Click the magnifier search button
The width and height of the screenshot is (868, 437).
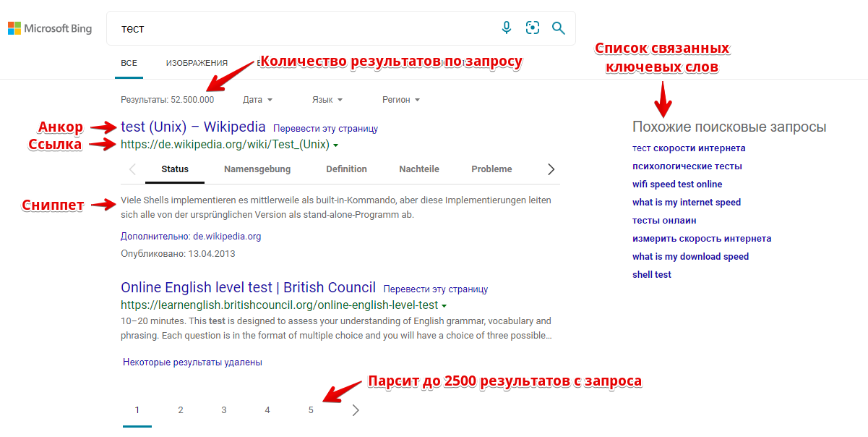[558, 27]
